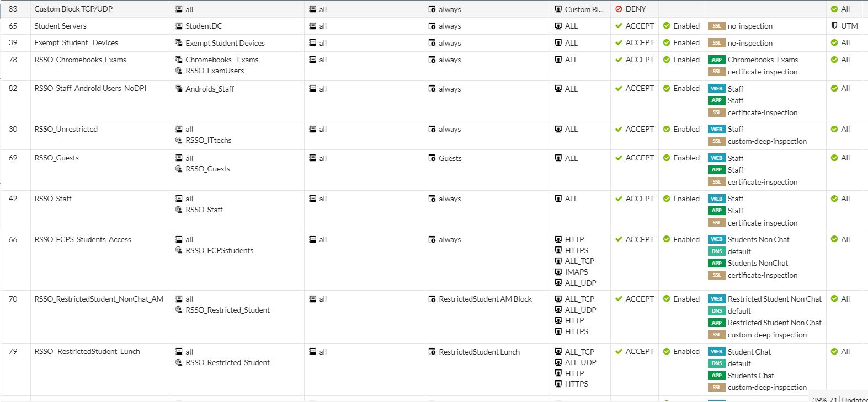Click the All log setting for RSSO_Unrestricted
The width and height of the screenshot is (868, 402).
[840, 129]
